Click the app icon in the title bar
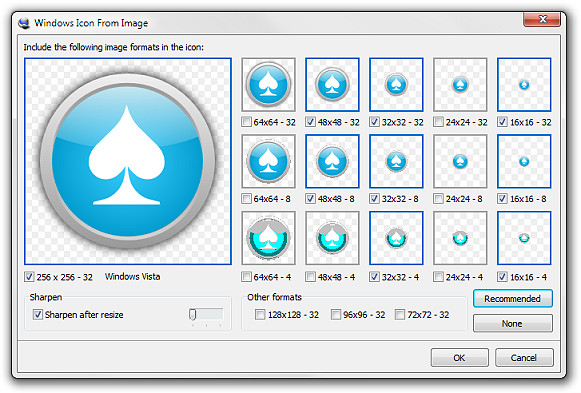This screenshot has width=581, height=393. (24, 23)
